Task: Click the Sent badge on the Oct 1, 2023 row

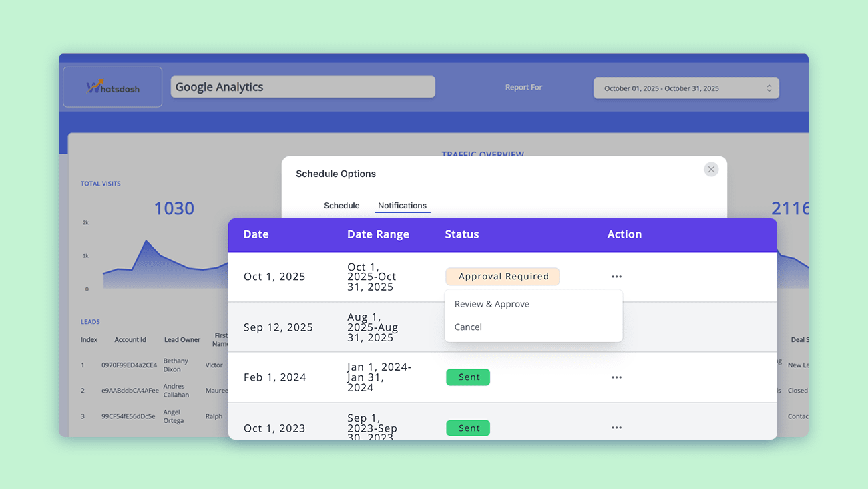Action: (x=467, y=428)
